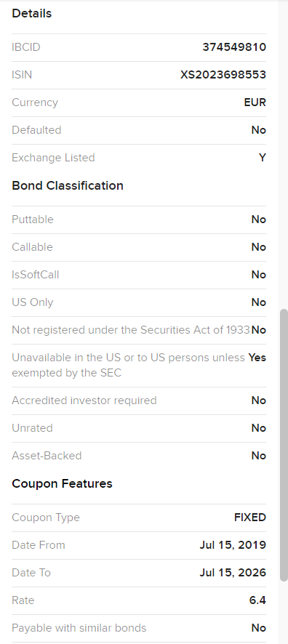Click the US Only row
The width and height of the screenshot is (288, 644).
coord(139,302)
